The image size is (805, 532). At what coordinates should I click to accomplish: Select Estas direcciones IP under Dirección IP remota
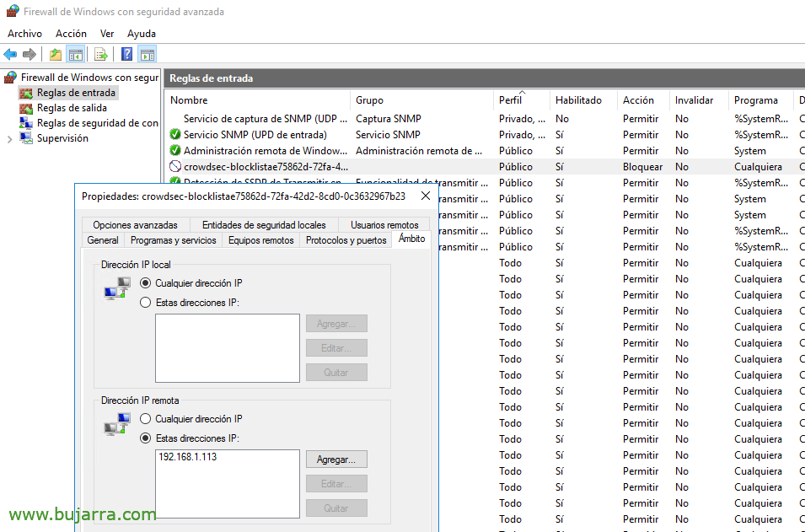pos(145,438)
